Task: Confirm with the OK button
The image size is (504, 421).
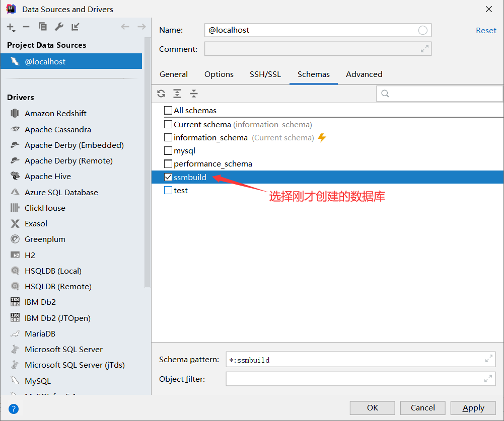Action: [372, 408]
